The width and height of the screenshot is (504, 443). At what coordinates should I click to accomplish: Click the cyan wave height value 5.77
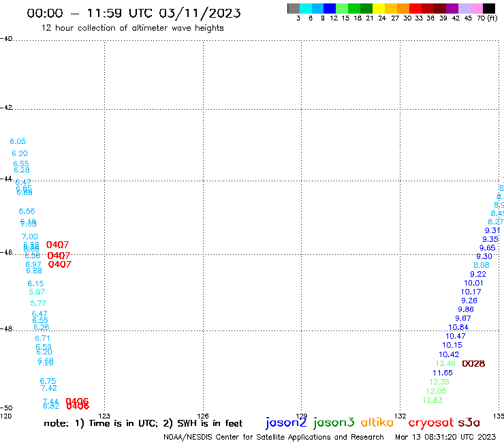tap(38, 303)
